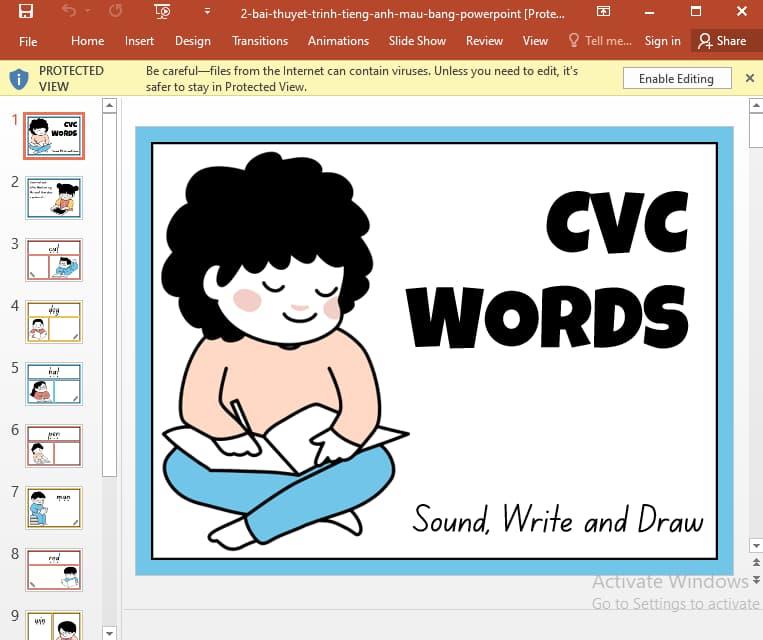
Task: Click the Save icon in quick access toolbar
Action: (25, 11)
